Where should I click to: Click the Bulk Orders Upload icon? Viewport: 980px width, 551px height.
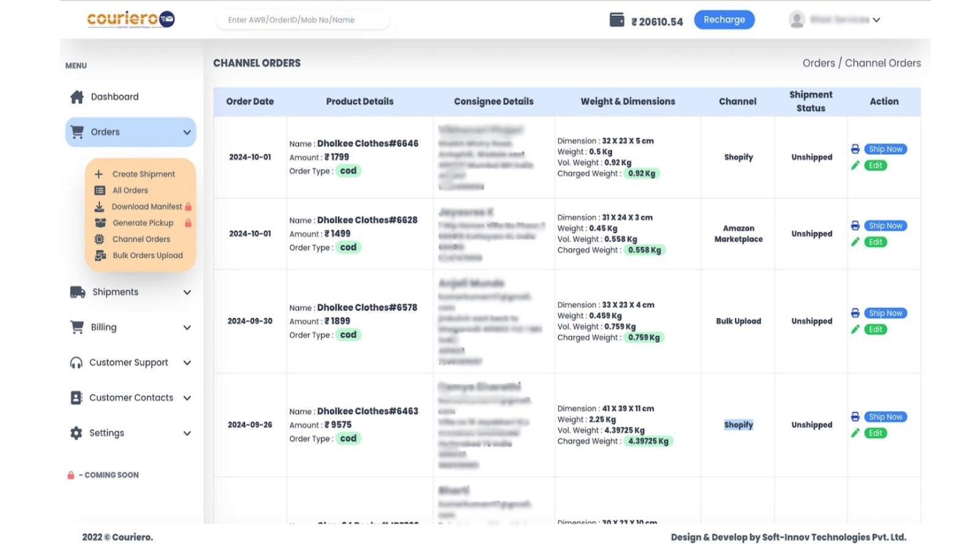(99, 255)
